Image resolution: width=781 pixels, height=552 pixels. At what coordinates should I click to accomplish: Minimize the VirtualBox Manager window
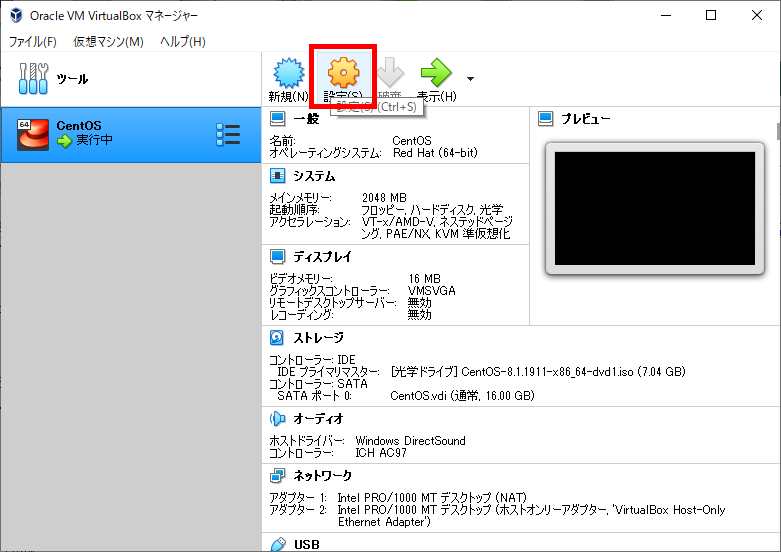pyautogui.click(x=666, y=15)
